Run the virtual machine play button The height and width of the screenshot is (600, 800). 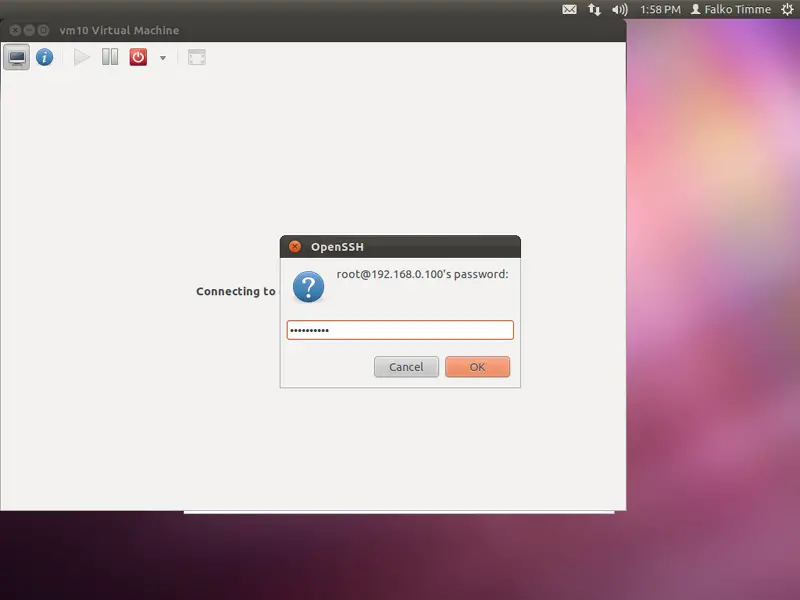click(x=82, y=57)
